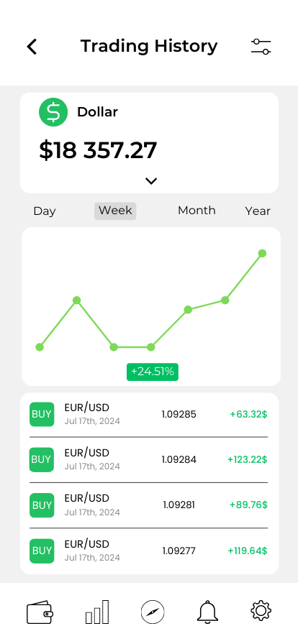Click the BUY badge for +123.22$ trade

[x=42, y=459]
